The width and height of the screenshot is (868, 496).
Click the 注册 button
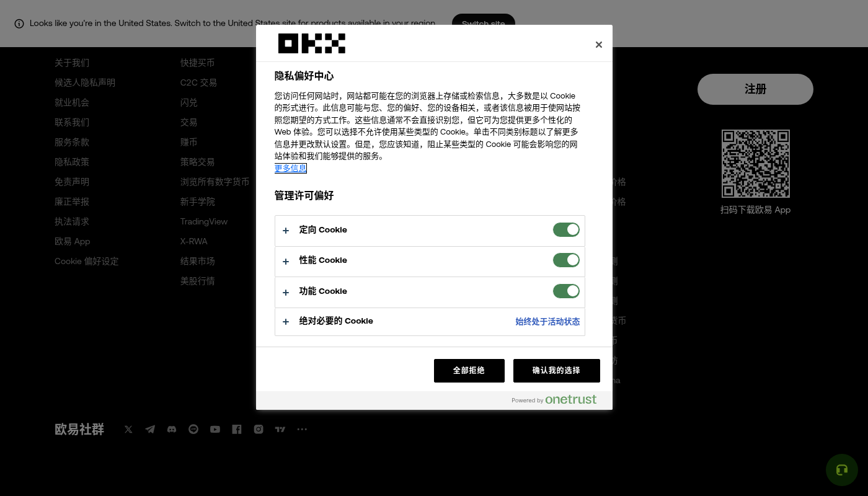click(x=755, y=89)
